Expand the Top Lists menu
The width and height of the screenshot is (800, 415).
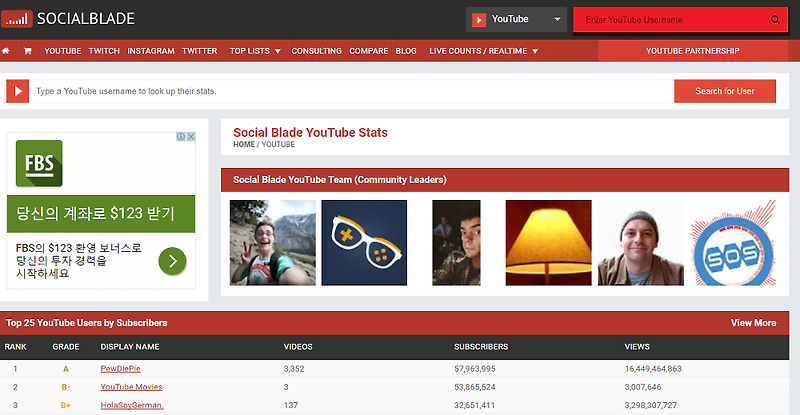click(255, 51)
